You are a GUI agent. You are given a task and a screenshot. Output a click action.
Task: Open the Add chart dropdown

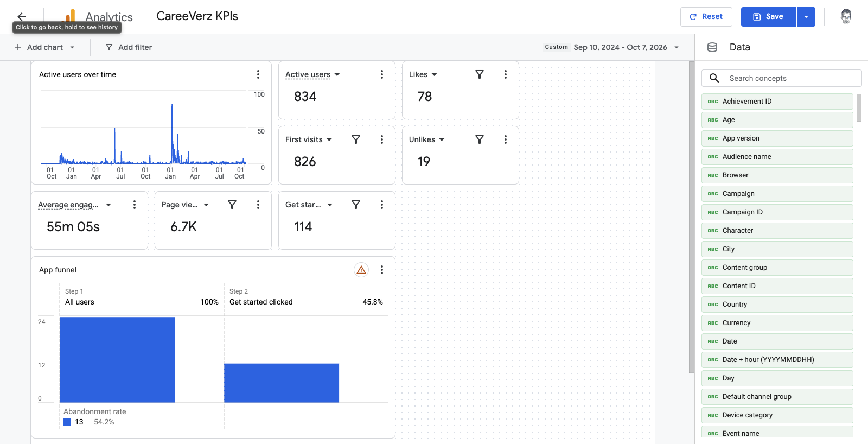[x=44, y=47]
